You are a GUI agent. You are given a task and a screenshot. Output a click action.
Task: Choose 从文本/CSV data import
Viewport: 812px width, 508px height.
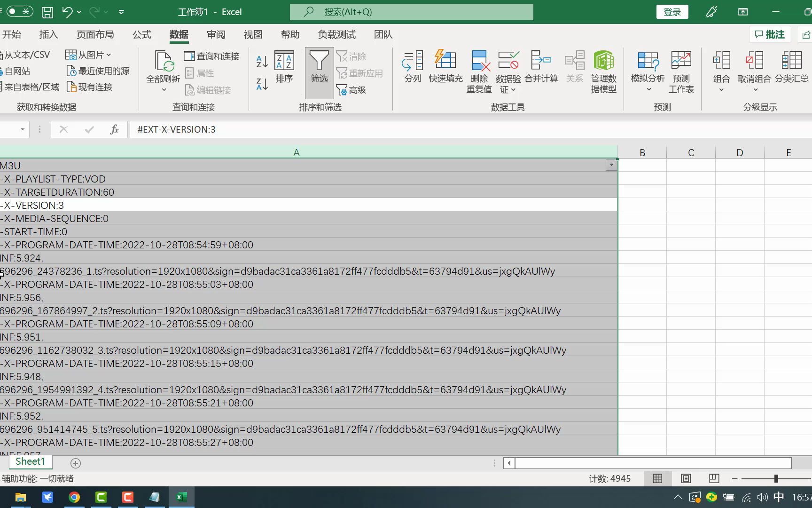(25, 55)
